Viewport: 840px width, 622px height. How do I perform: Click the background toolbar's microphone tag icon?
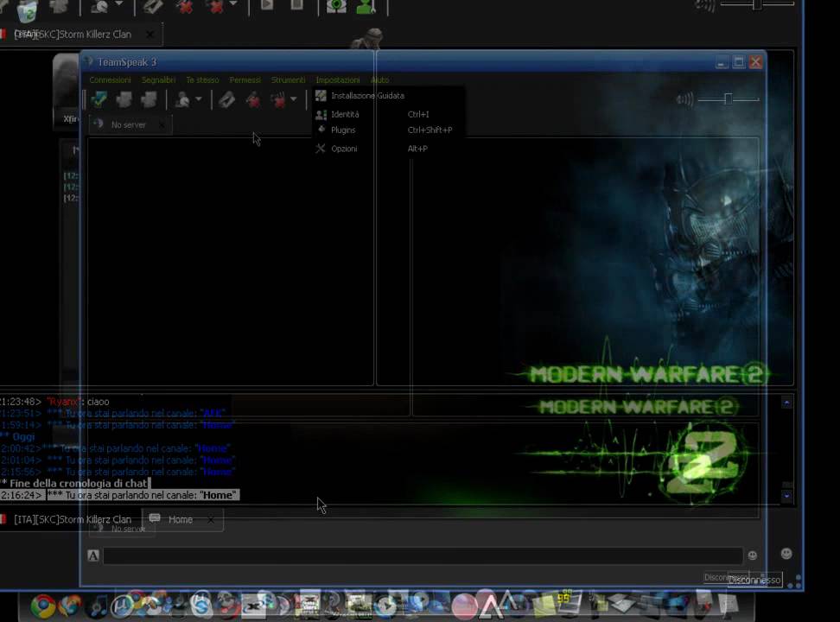point(152,5)
